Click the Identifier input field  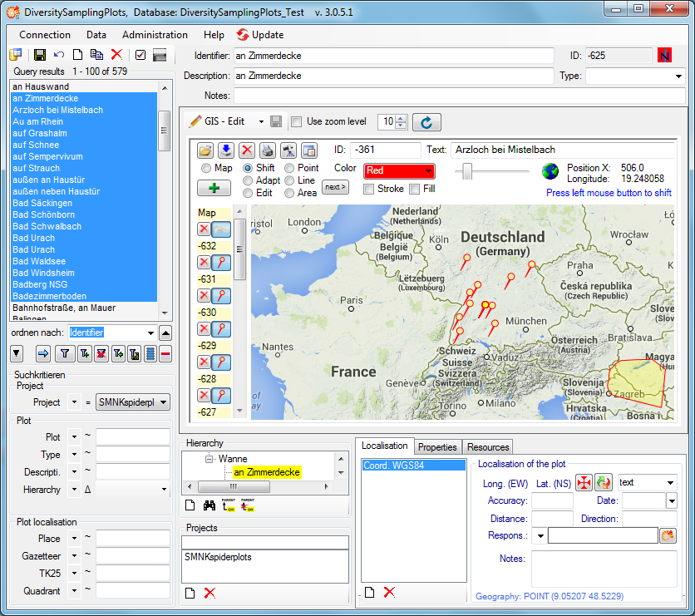point(393,56)
